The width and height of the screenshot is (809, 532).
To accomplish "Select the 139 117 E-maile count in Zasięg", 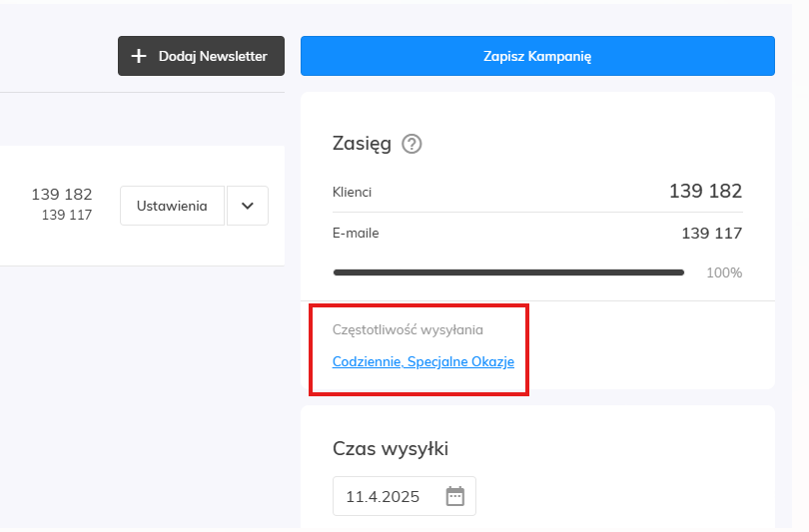I will (712, 233).
